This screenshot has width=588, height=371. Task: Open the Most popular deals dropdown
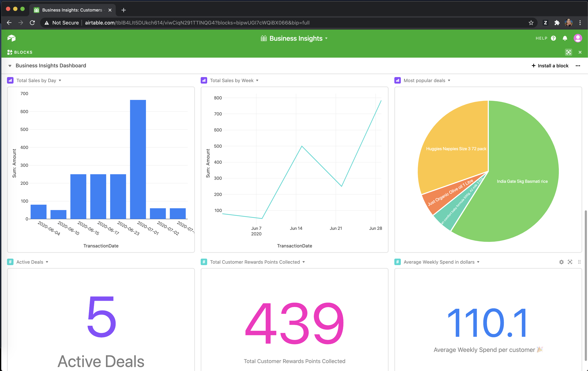click(449, 81)
